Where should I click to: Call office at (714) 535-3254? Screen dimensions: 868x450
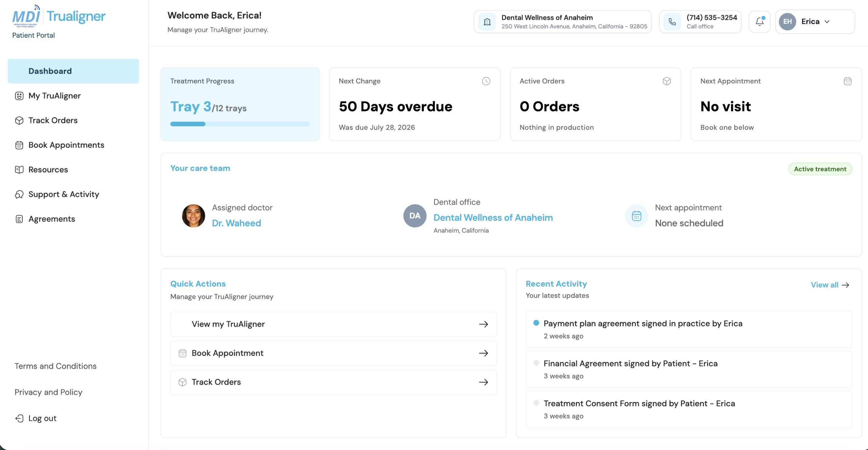700,21
